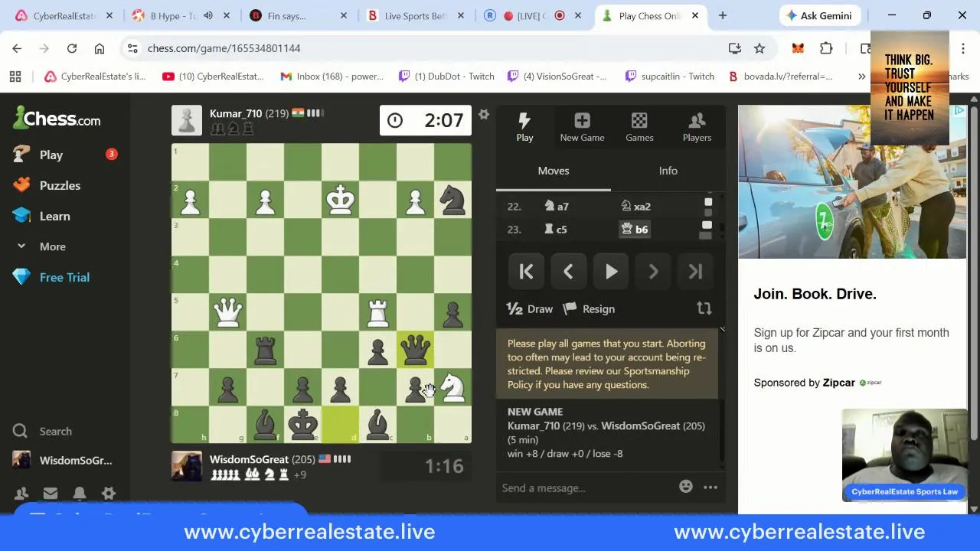The image size is (980, 551).
Task: Play through moves with play button
Action: pyautogui.click(x=611, y=271)
